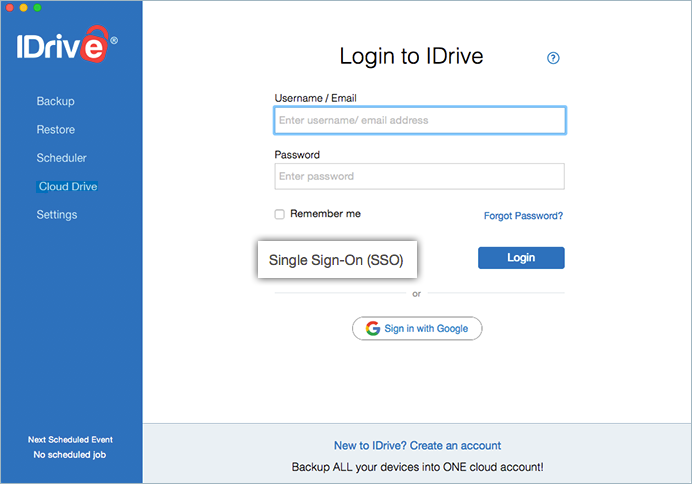
Task: Tick the Remember me checkbox
Action: tap(279, 214)
